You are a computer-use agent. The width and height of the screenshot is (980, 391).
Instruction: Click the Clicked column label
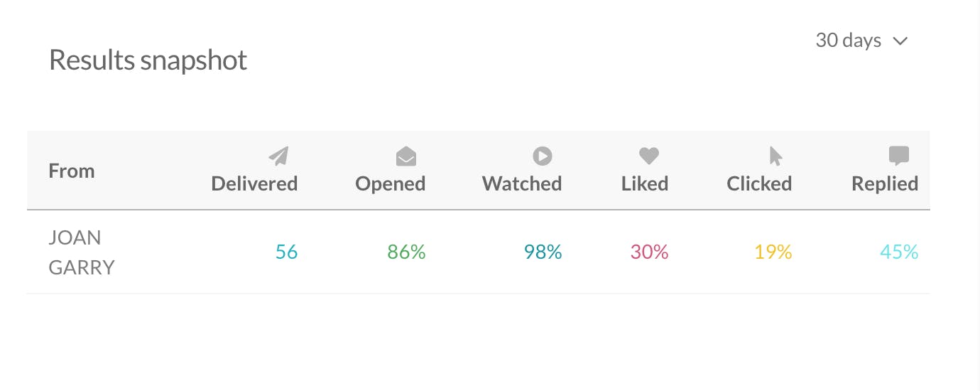(x=759, y=183)
